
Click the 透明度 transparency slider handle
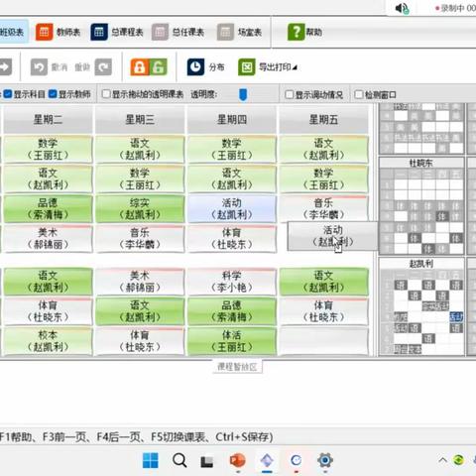(243, 94)
